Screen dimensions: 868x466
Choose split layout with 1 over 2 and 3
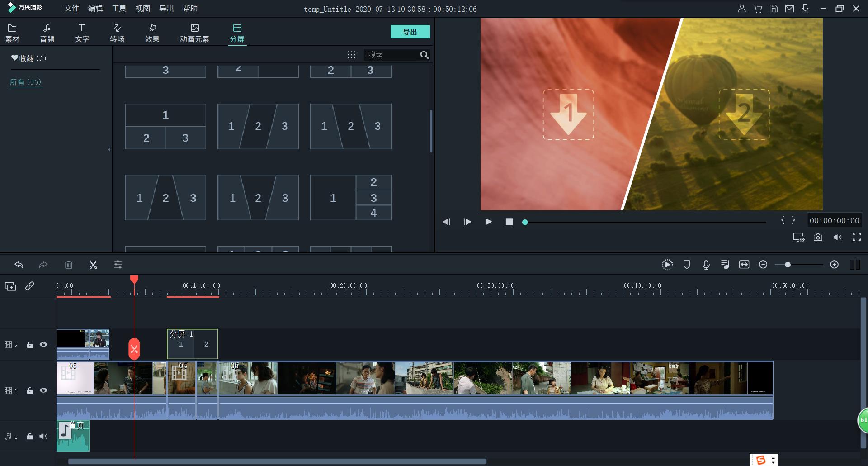point(165,126)
